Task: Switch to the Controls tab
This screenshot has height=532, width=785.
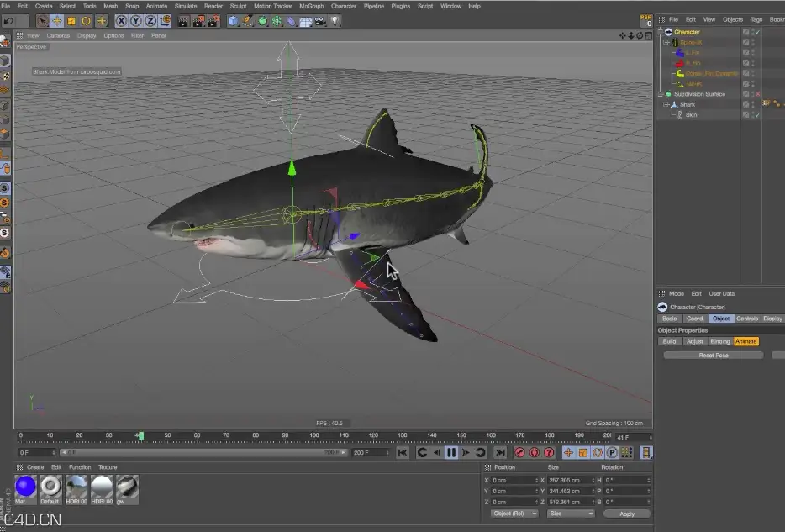Action: click(x=747, y=319)
